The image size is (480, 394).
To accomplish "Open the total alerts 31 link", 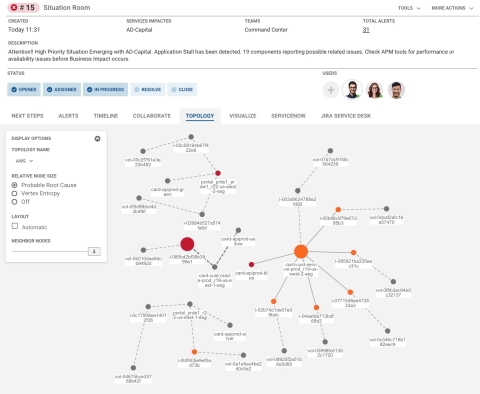I will [366, 30].
